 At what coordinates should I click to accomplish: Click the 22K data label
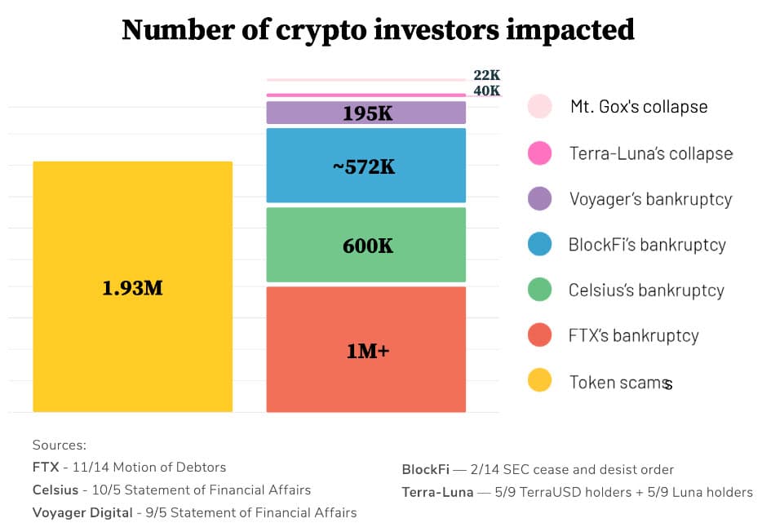[486, 75]
